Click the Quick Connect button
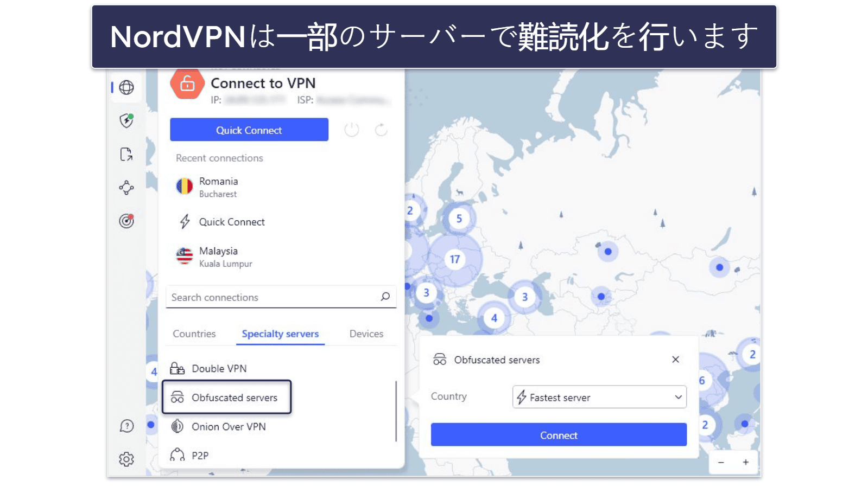 click(249, 130)
